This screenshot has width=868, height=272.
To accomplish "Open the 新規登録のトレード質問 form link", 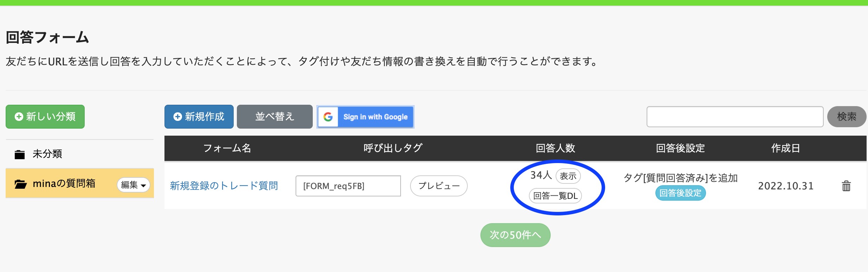I will point(224,186).
